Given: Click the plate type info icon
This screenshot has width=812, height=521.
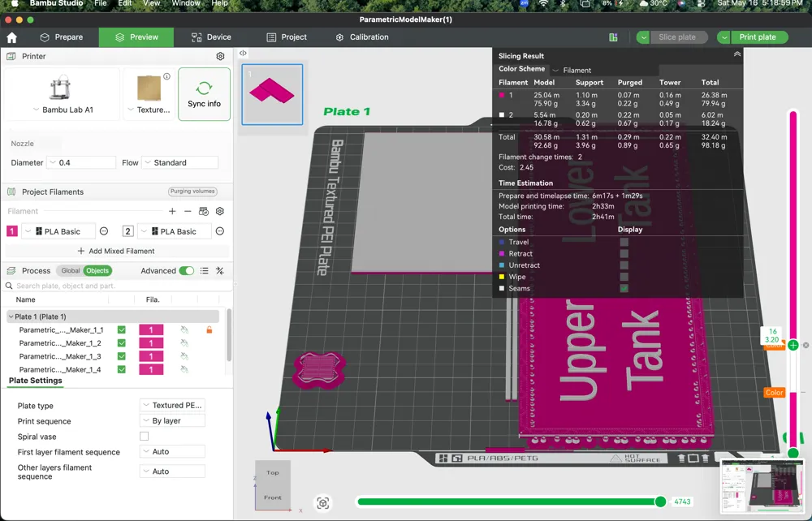Looking at the screenshot, I should click(x=166, y=76).
